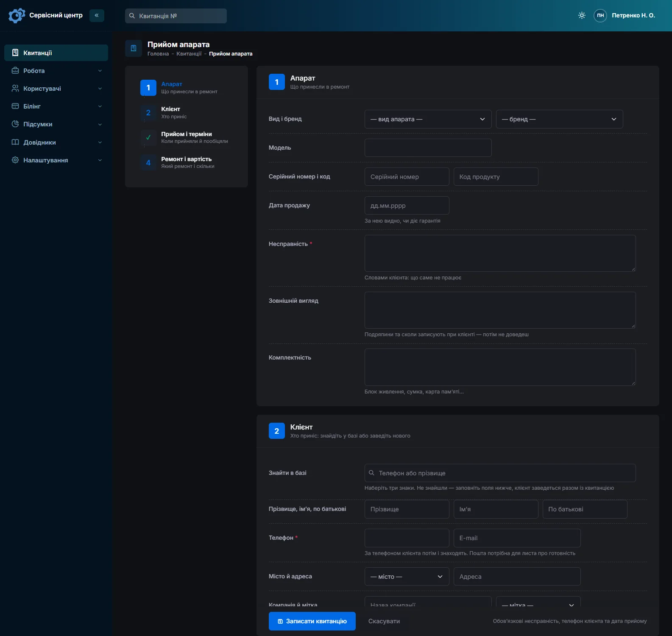Open the місто dropdown
The width and height of the screenshot is (672, 636).
tap(407, 577)
